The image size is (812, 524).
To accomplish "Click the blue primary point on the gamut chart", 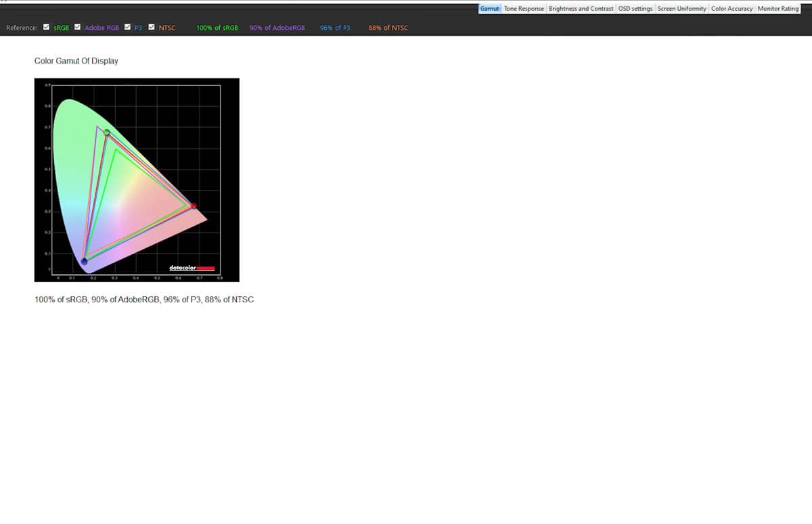I will click(x=84, y=262).
